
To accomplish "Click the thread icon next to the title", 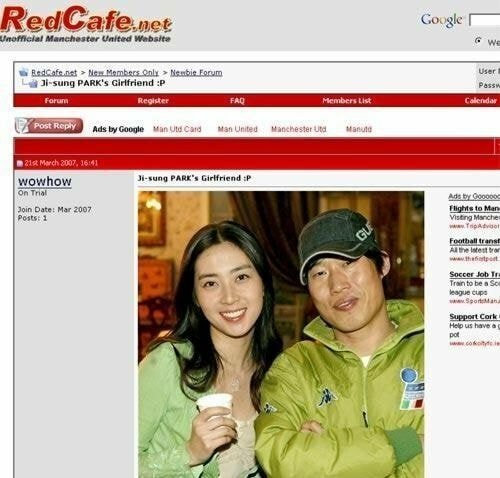I will 33,83.
